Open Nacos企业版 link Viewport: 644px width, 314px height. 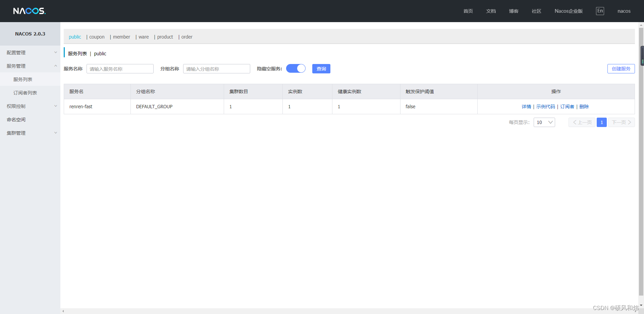(x=569, y=11)
